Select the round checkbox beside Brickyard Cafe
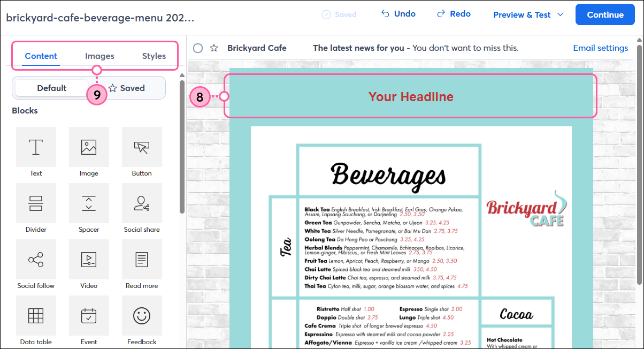The image size is (644, 349). (198, 48)
